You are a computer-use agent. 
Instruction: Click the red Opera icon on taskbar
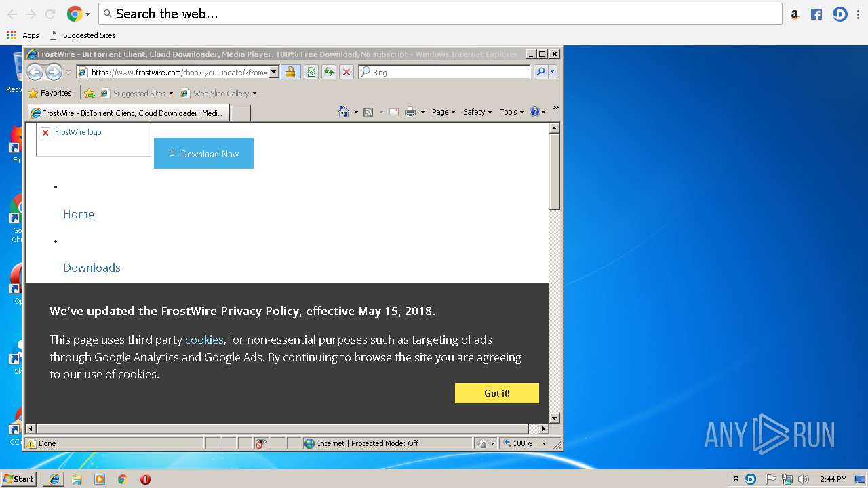(x=145, y=479)
